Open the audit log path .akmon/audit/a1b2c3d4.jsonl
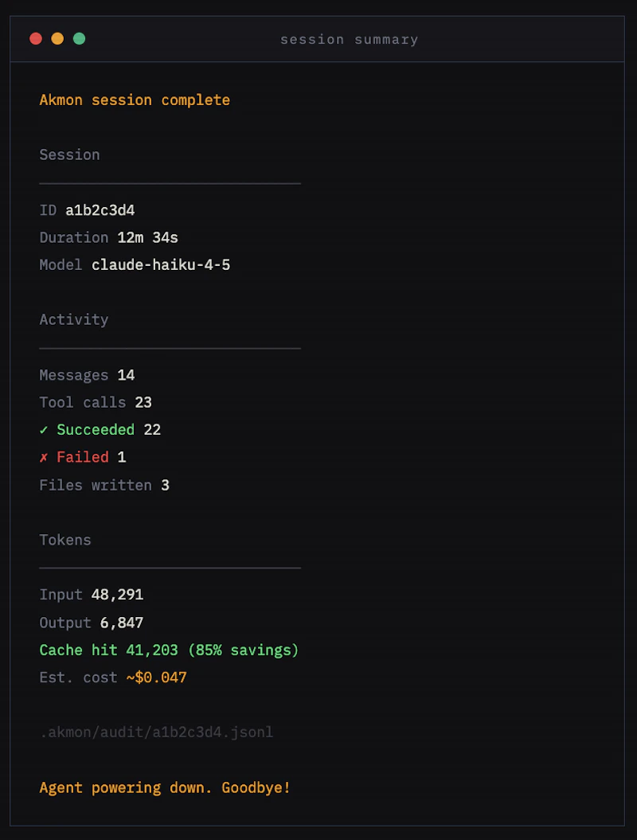Screen dimensions: 637x840 pyautogui.click(x=156, y=732)
